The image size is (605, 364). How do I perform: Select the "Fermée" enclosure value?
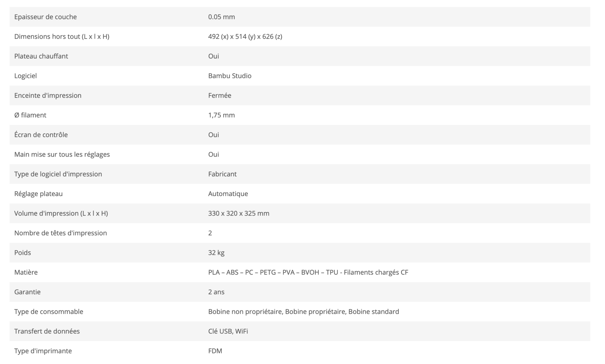[219, 95]
